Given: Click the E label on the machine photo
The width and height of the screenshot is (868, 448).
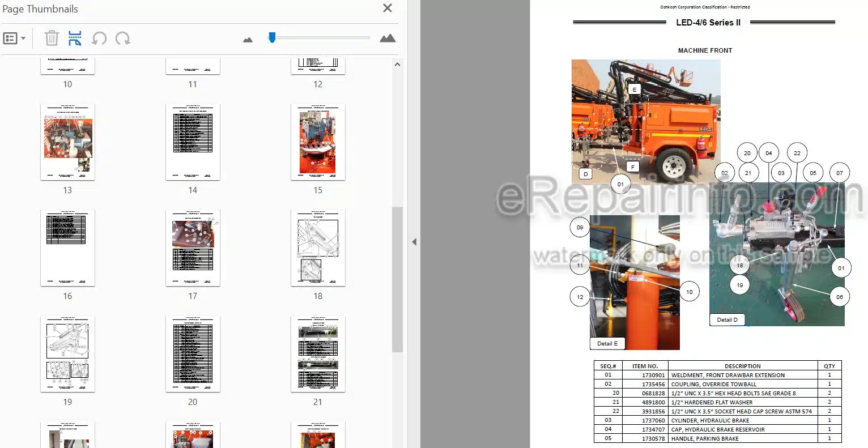Looking at the screenshot, I should coord(634,89).
